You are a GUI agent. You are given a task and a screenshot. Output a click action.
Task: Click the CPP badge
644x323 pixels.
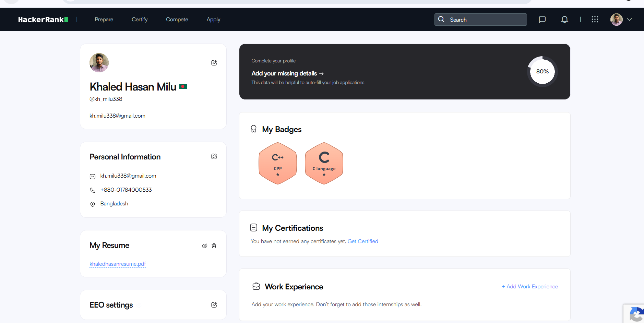click(278, 163)
